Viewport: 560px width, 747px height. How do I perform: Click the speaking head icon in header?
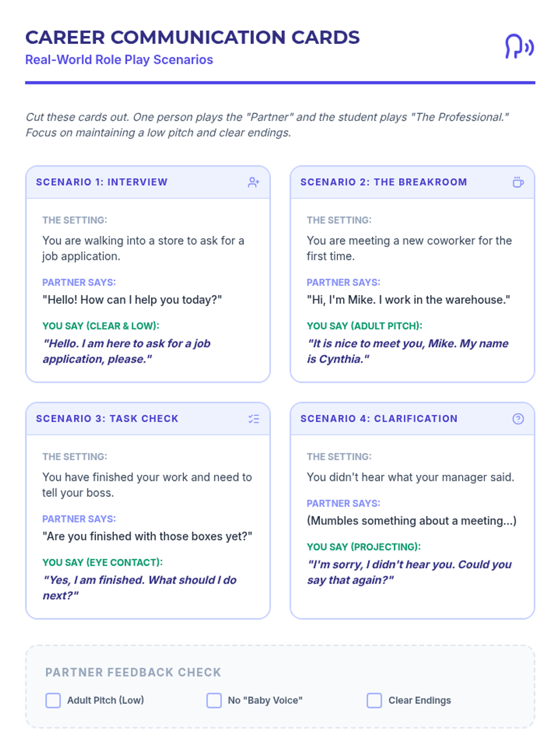click(x=519, y=47)
